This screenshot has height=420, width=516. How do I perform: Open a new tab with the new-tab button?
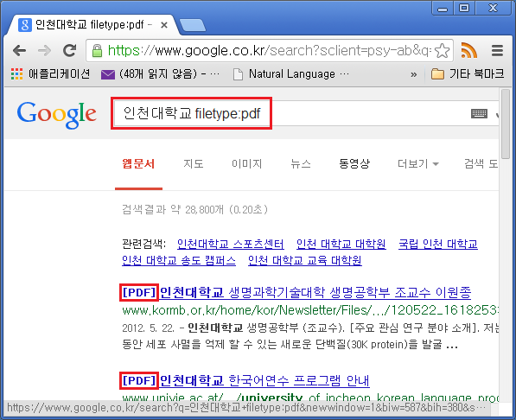coord(193,26)
